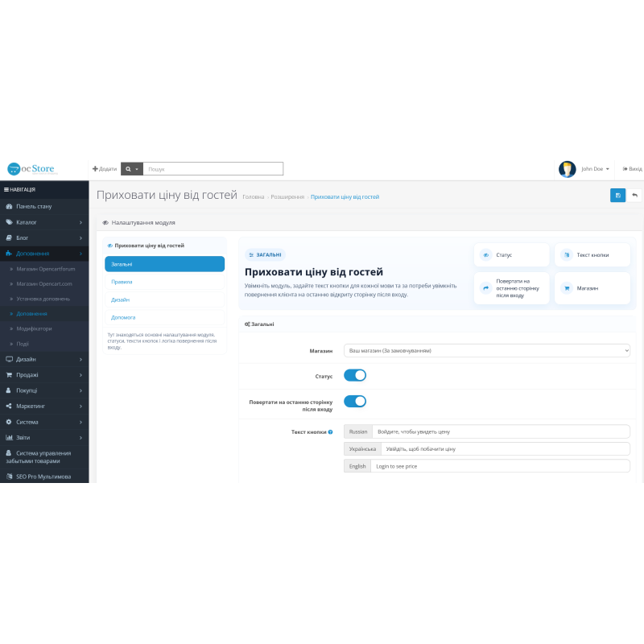Collapse the Доповнення sidebar section
This screenshot has height=644, width=644.
point(44,254)
